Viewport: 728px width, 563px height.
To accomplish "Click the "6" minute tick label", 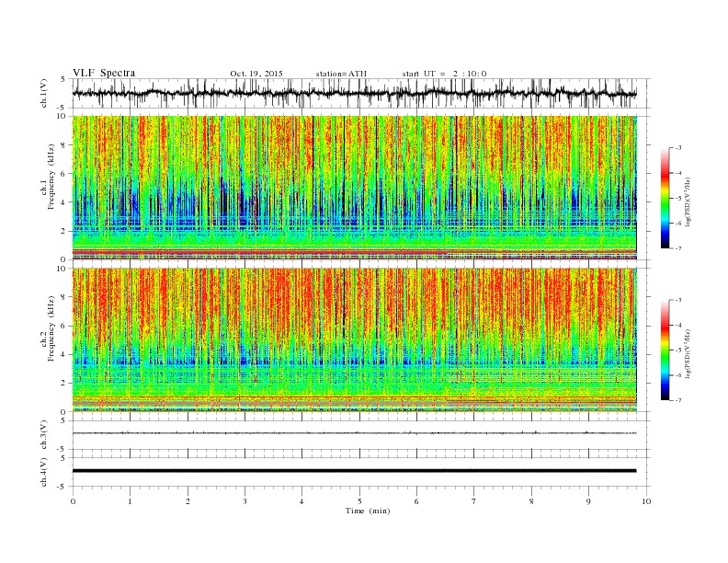I will coord(416,501).
